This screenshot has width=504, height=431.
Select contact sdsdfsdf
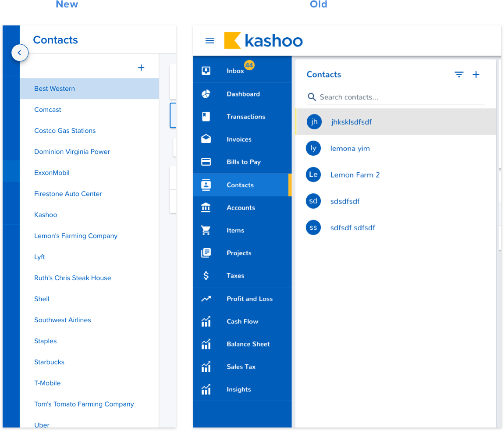coord(396,201)
